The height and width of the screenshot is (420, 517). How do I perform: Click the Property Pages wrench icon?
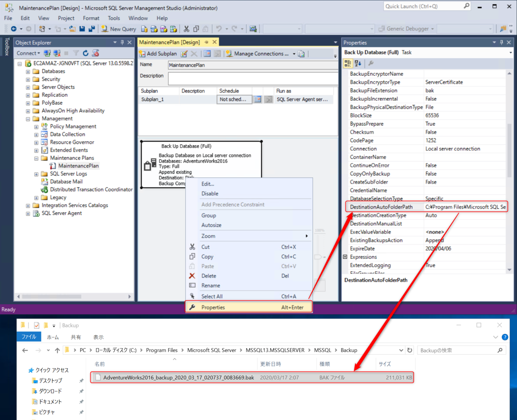(371, 63)
